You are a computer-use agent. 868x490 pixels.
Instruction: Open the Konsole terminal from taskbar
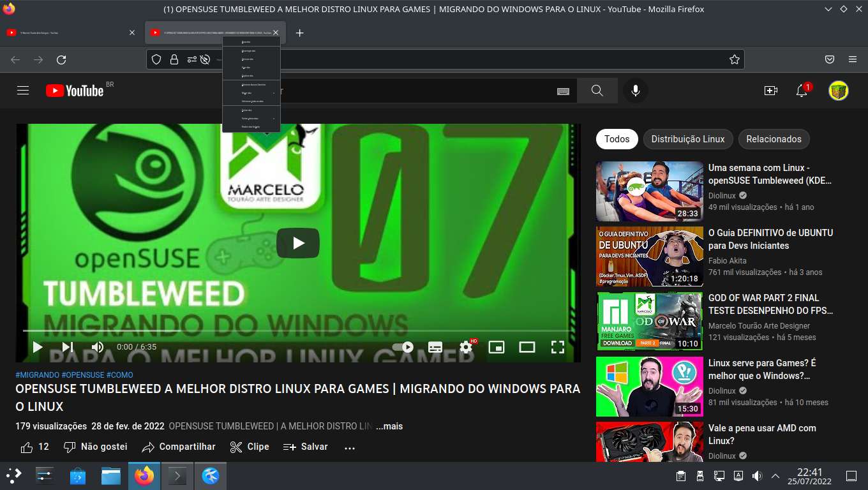pyautogui.click(x=177, y=476)
